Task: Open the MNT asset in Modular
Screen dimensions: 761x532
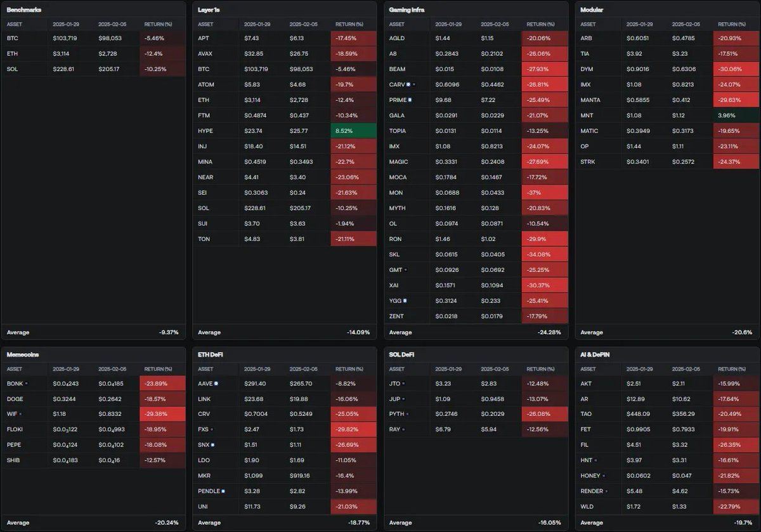Action: (667, 115)
